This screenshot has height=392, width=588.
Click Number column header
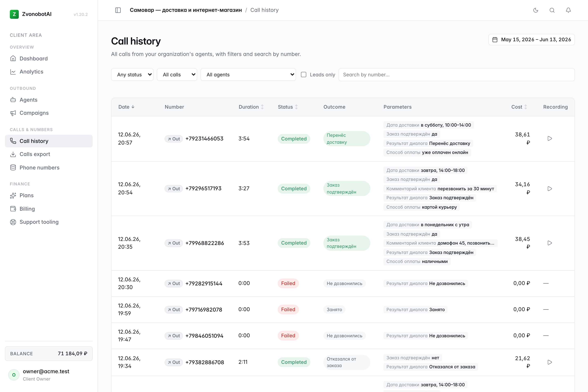click(174, 107)
